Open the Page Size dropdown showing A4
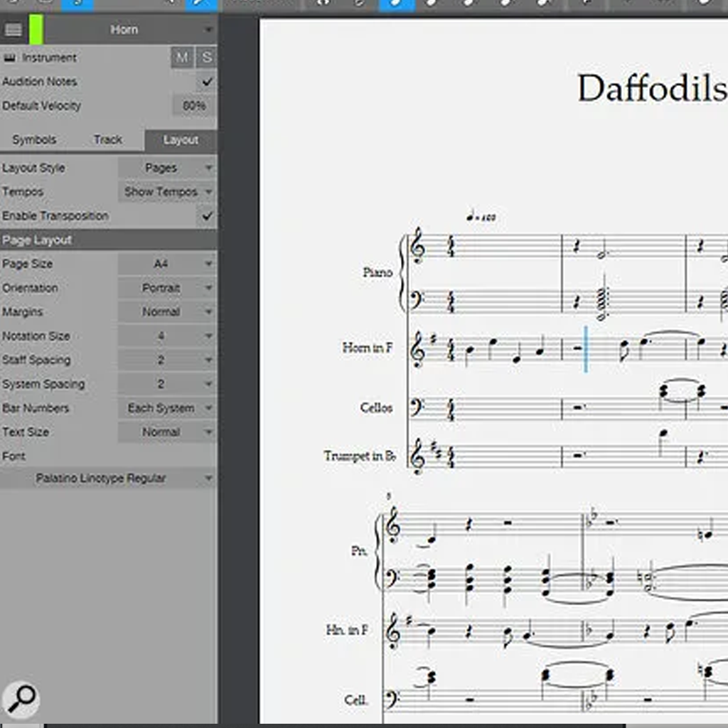Viewport: 728px width, 728px height. (167, 264)
